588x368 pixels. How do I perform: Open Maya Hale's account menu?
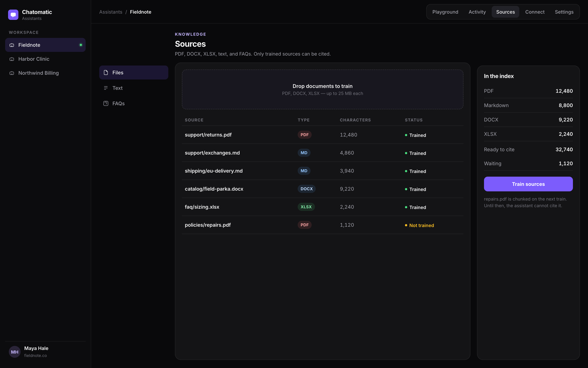(x=45, y=352)
